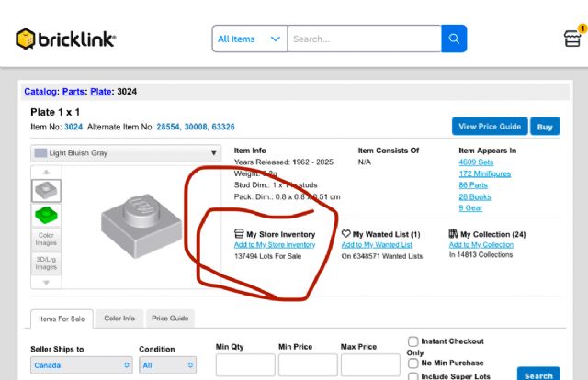
Task: Open the store cart icon with notification
Action: pyautogui.click(x=573, y=38)
